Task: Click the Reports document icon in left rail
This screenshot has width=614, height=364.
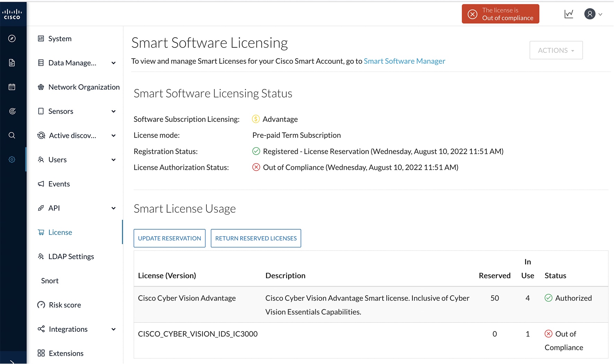Action: (x=12, y=63)
